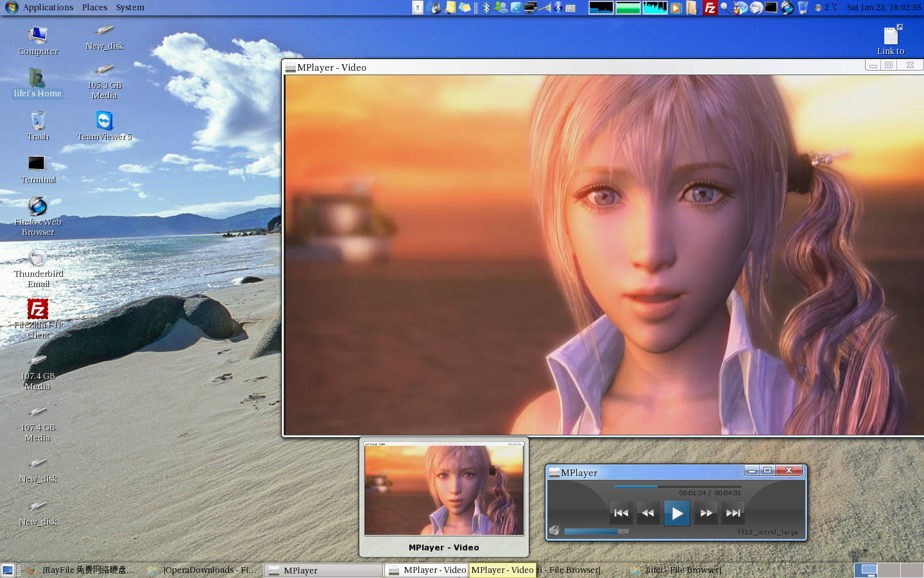Click the Thunderbird launcher in top panel
The height and width of the screenshot is (578, 924).
click(x=756, y=8)
